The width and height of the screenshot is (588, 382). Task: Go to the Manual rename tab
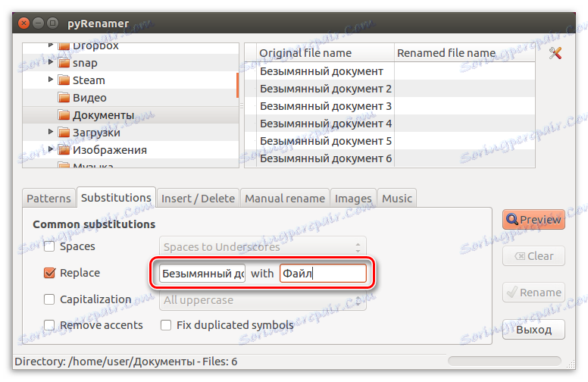point(285,198)
